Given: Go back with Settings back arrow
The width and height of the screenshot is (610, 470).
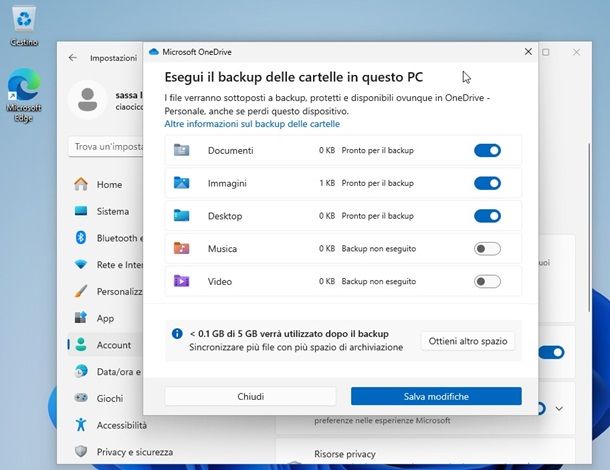Looking at the screenshot, I should coord(73,58).
